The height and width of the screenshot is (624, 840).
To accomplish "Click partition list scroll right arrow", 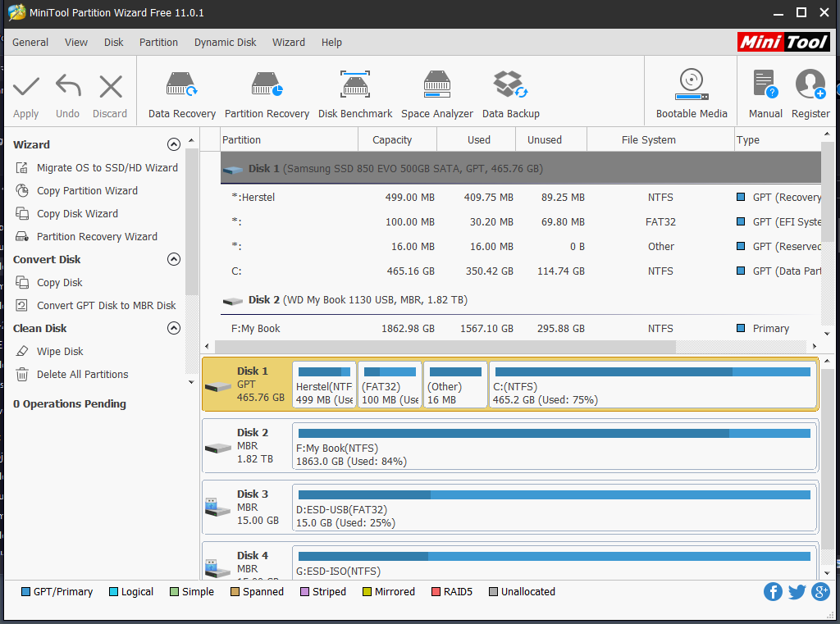I will tap(815, 347).
